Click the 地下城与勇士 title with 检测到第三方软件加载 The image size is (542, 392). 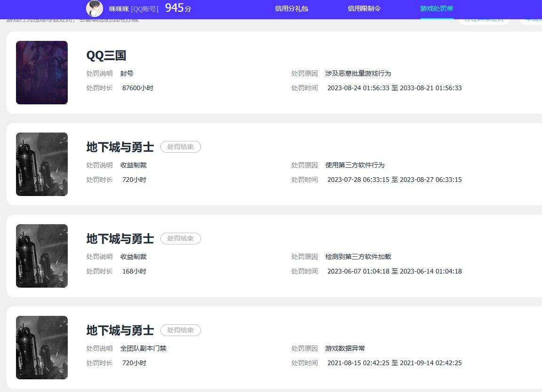point(120,239)
